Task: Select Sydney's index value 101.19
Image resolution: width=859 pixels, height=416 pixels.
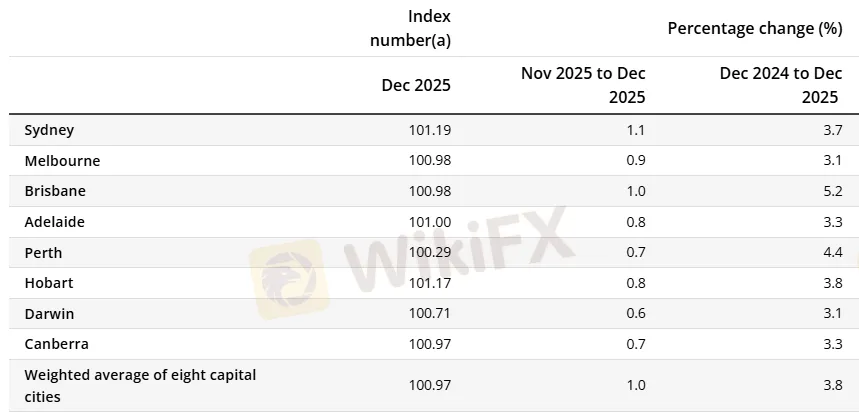Action: (x=430, y=130)
